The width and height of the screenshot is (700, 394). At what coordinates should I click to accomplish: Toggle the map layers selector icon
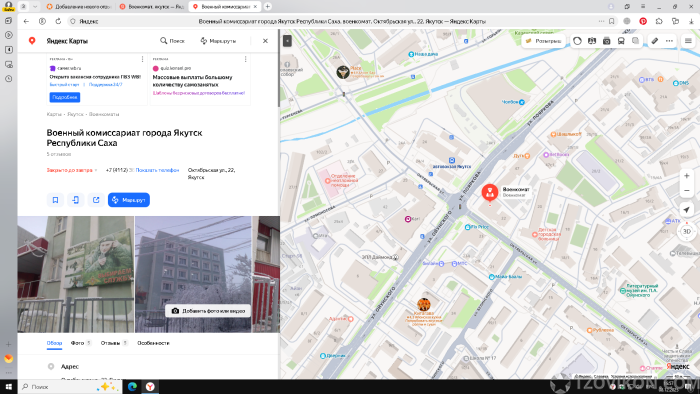point(635,41)
